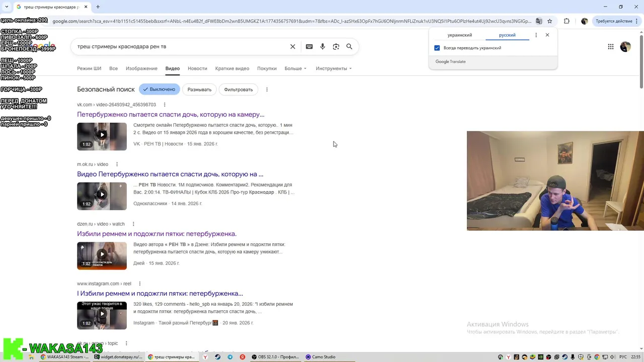Select 'русский' tab in translate popup
This screenshot has height=362, width=644.
[507, 35]
